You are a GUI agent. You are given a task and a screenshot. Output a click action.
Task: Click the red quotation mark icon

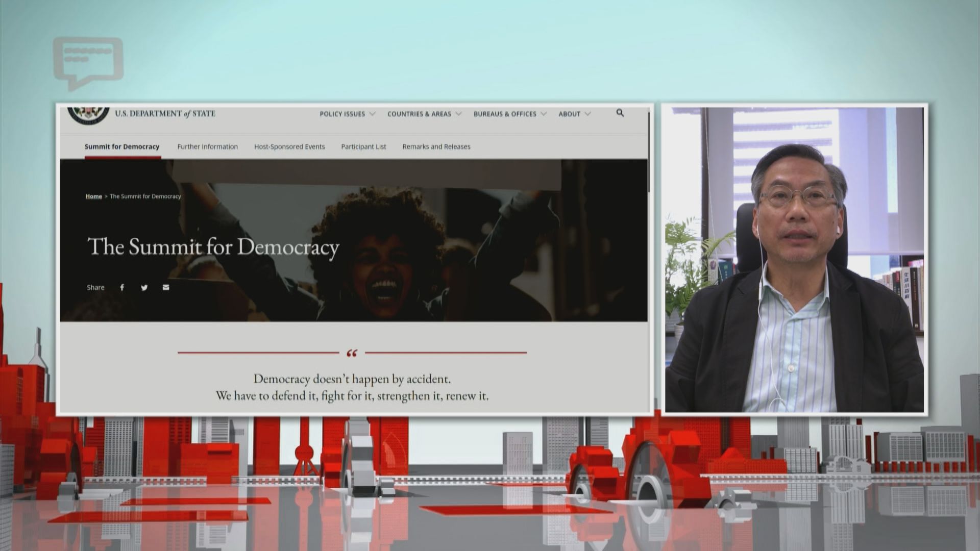tap(352, 353)
